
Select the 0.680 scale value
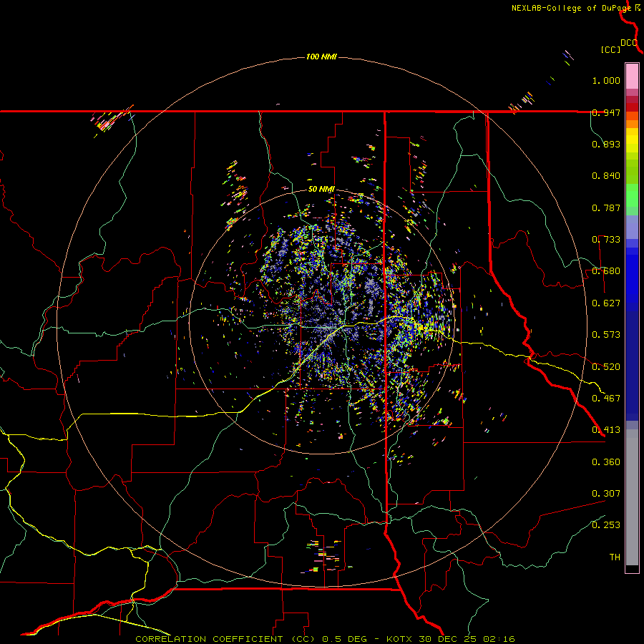(x=606, y=271)
